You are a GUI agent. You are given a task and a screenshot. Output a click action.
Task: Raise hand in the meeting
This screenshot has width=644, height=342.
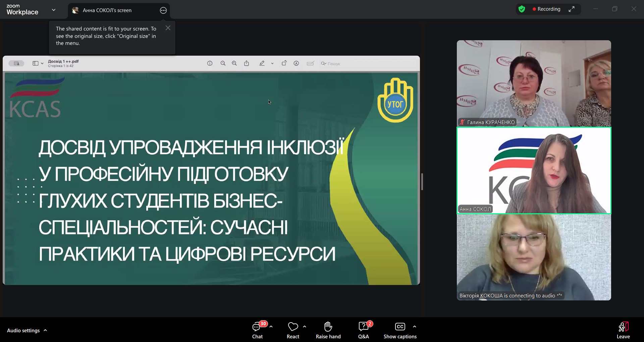coord(328,330)
